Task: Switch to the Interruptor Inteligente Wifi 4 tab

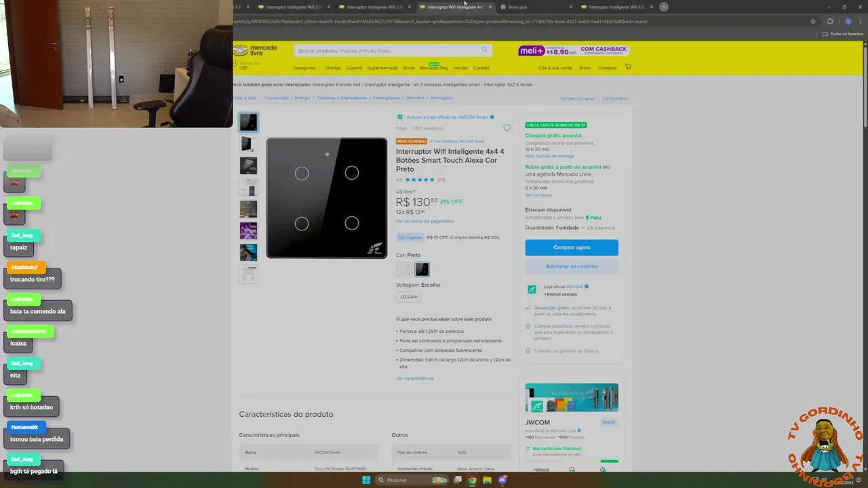Action: pyautogui.click(x=616, y=7)
